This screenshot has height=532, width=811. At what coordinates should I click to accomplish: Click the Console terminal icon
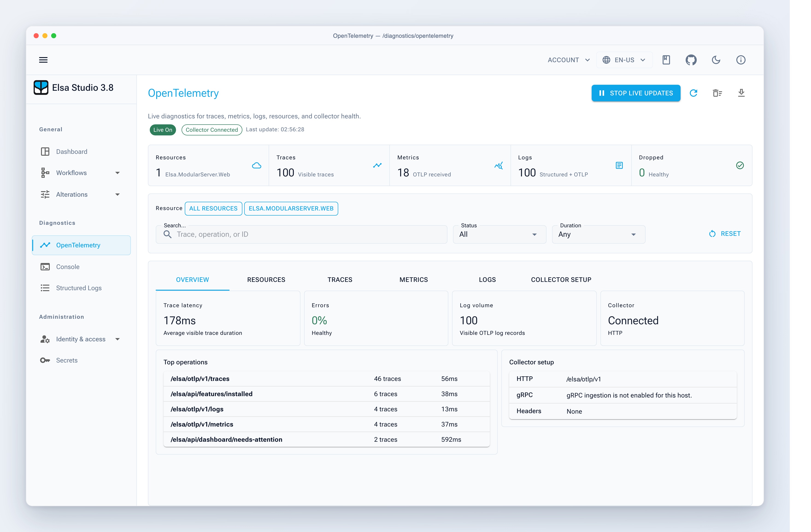coord(45,267)
